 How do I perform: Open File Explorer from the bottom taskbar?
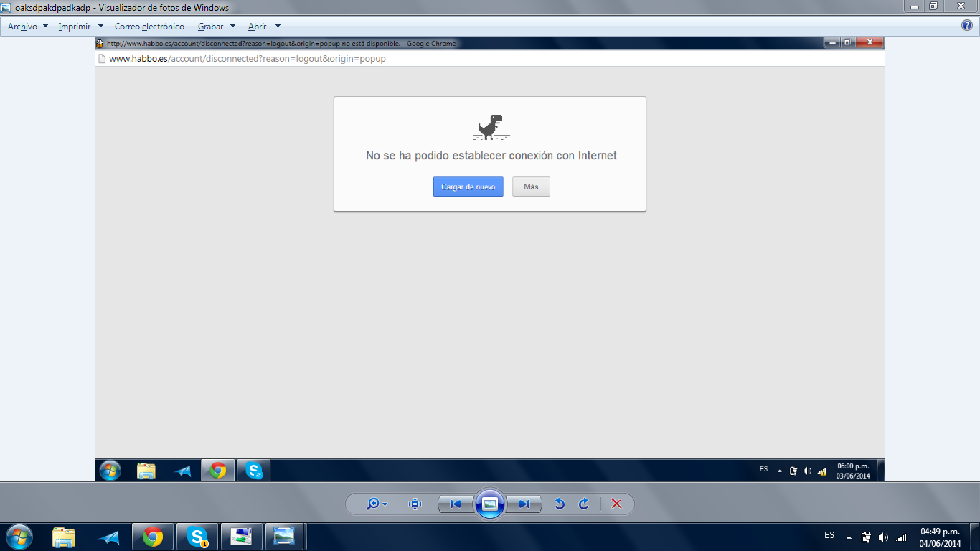tap(64, 537)
